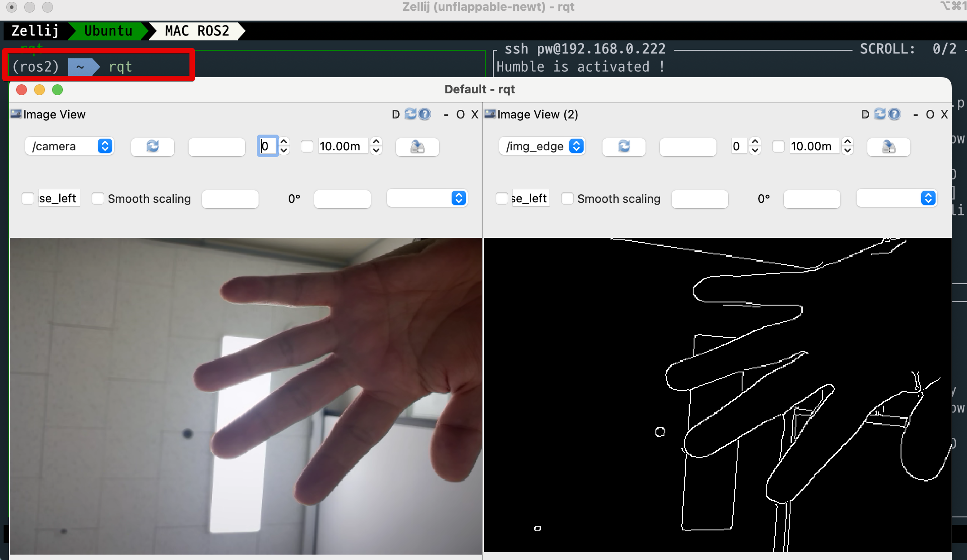Click the zoom number field in left Image View

[x=268, y=146]
